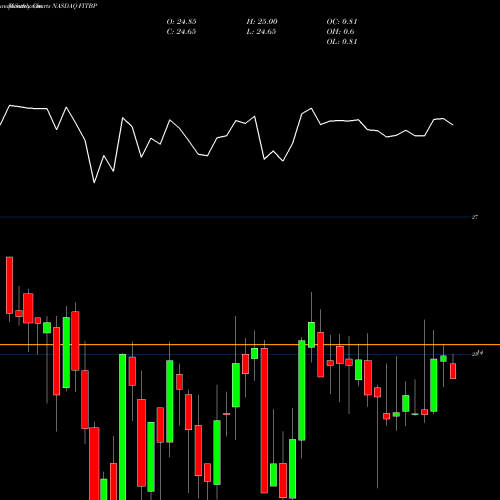Click the NASDAQ FITBP chart title
This screenshot has width=500, height=500.
pos(74,6)
